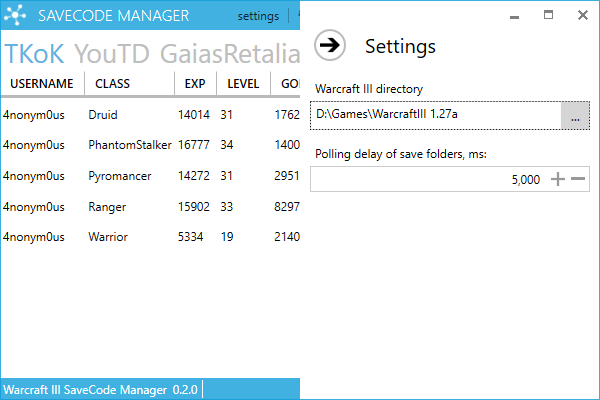
Task: Switch to the GaiasRetaliation tab
Action: (230, 54)
